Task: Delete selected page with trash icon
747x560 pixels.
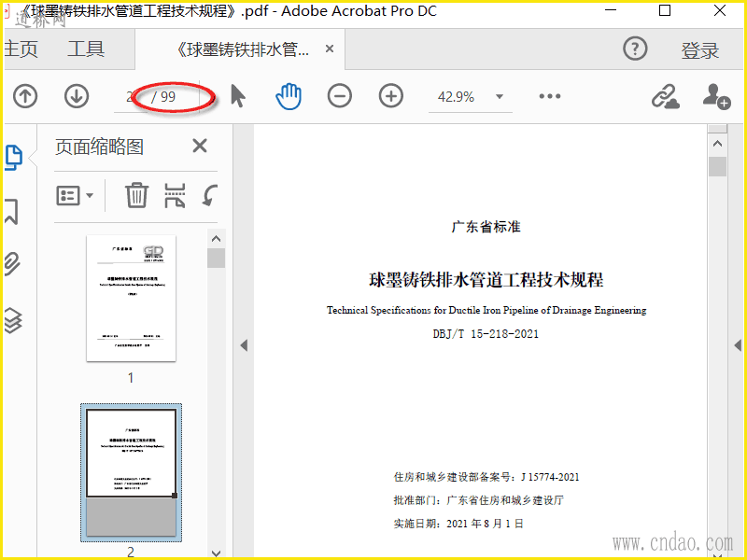Action: [x=136, y=195]
